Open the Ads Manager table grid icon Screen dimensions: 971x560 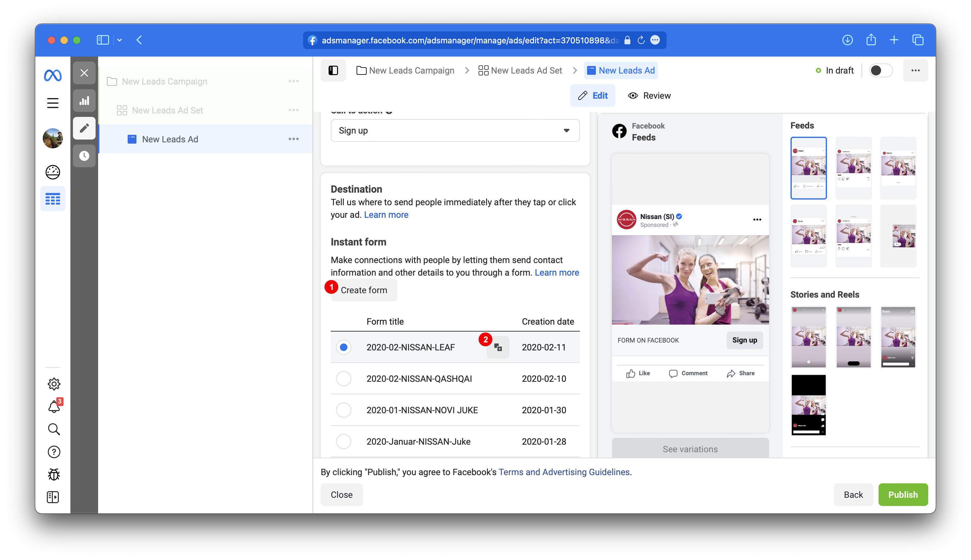pos(53,199)
